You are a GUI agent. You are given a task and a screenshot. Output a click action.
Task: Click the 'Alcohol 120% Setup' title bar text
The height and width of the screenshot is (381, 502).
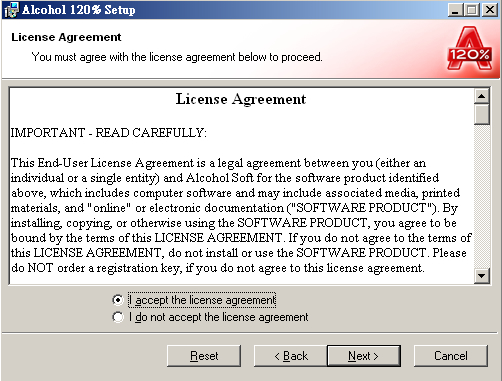[79, 10]
